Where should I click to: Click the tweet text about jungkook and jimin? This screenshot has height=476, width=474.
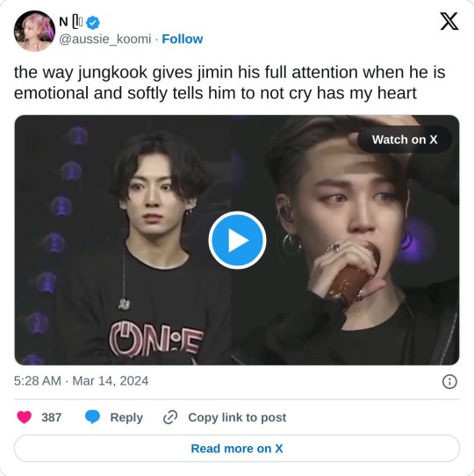coord(229,83)
